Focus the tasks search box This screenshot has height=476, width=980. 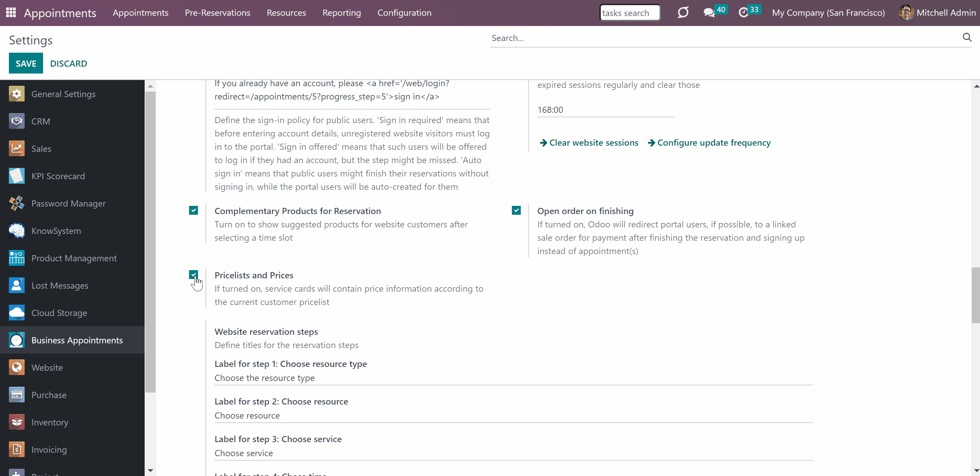pos(630,13)
